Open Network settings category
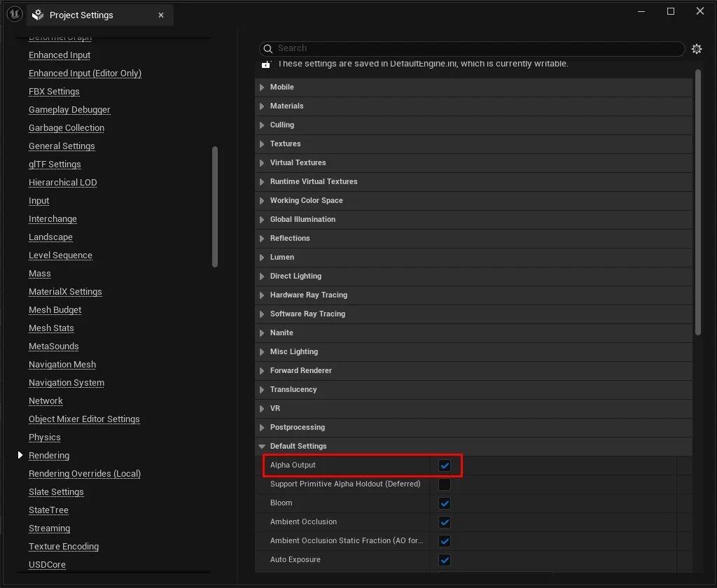Viewport: 717px width, 588px height. tap(46, 401)
